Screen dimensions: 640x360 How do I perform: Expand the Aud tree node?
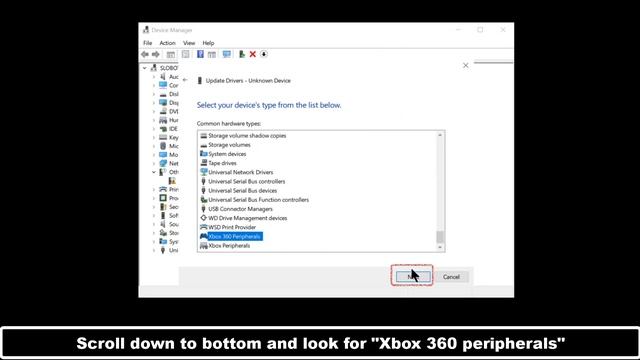(x=153, y=77)
